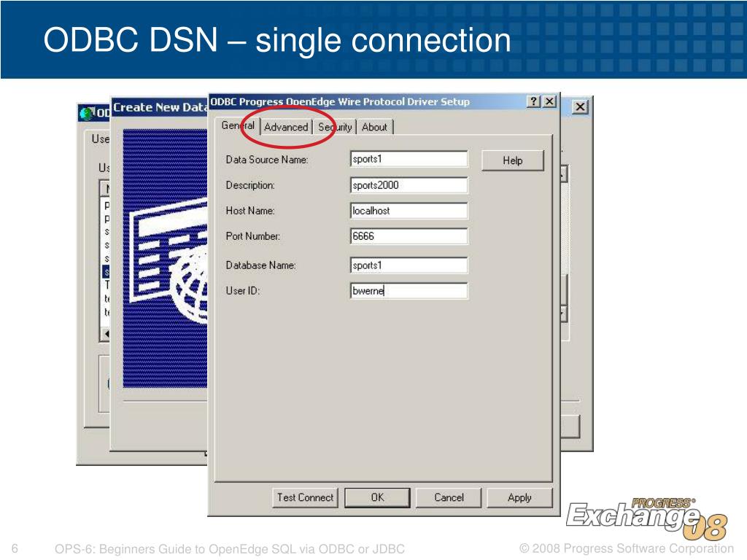Click the User ID field

tap(409, 290)
